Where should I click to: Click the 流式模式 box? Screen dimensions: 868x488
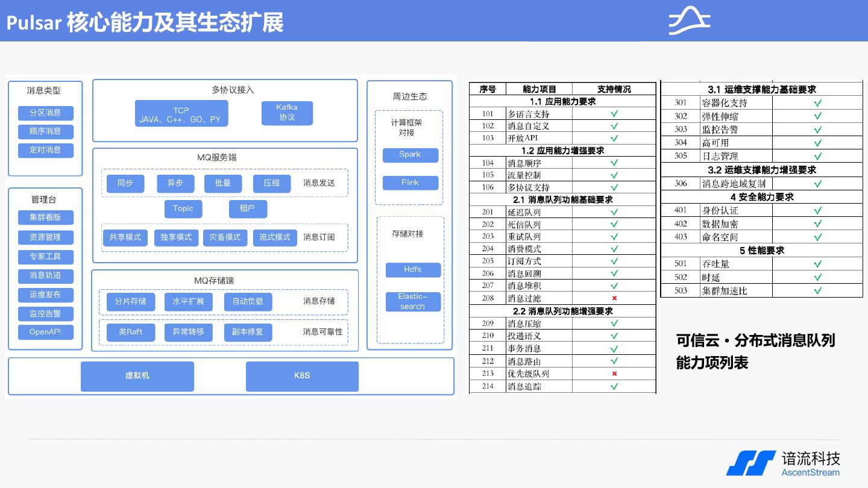pos(275,238)
